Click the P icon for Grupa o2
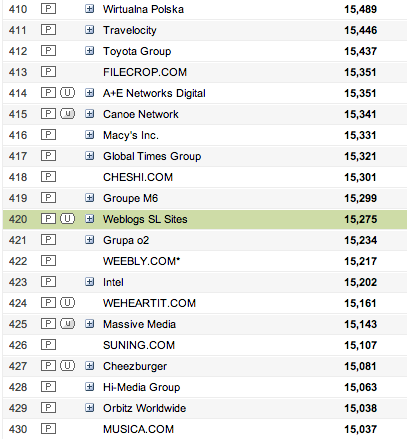 click(x=48, y=240)
